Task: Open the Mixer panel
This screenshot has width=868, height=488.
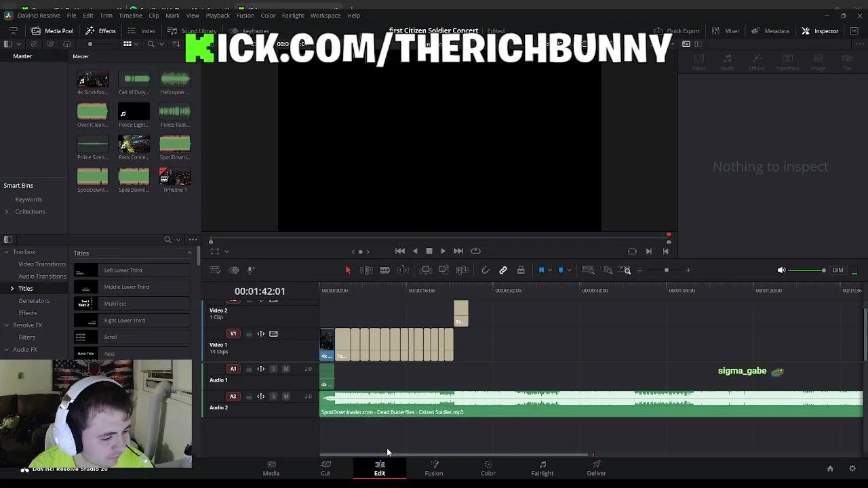Action: [726, 31]
